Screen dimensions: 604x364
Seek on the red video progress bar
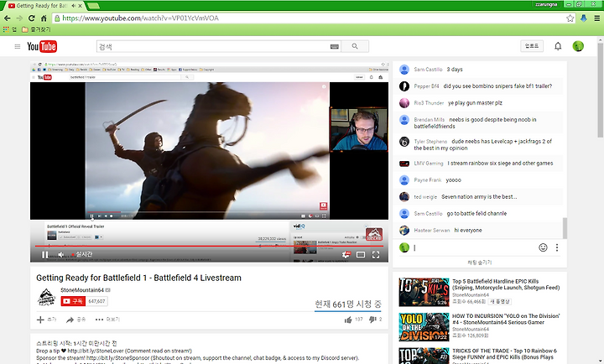(x=209, y=246)
